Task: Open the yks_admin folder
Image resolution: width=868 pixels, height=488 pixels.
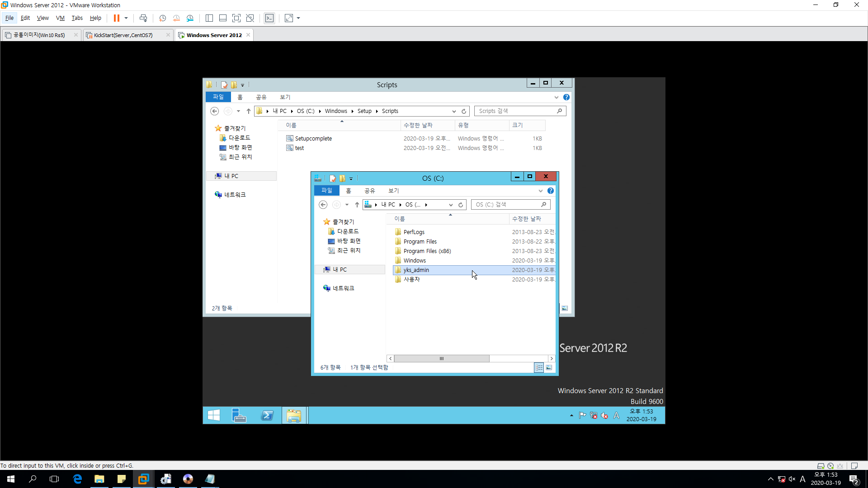Action: point(416,270)
